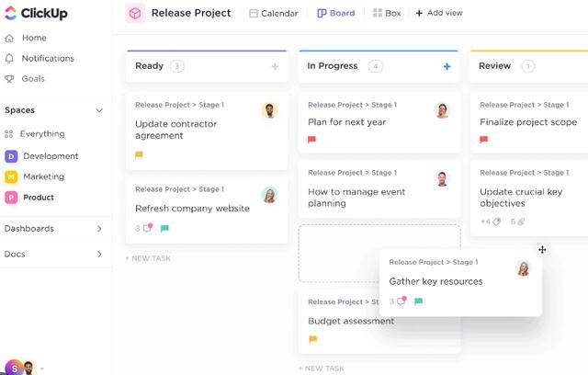
Task: Click the +4 tags icon on Update crucial key objectives
Action: [x=491, y=222]
